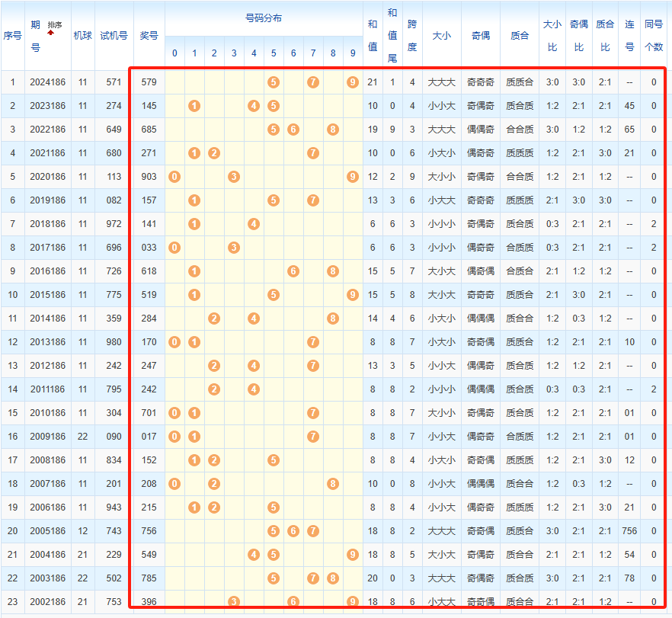The image size is (672, 618).
Task: Select orange ball 4 in row 2004186
Action: pos(254,555)
